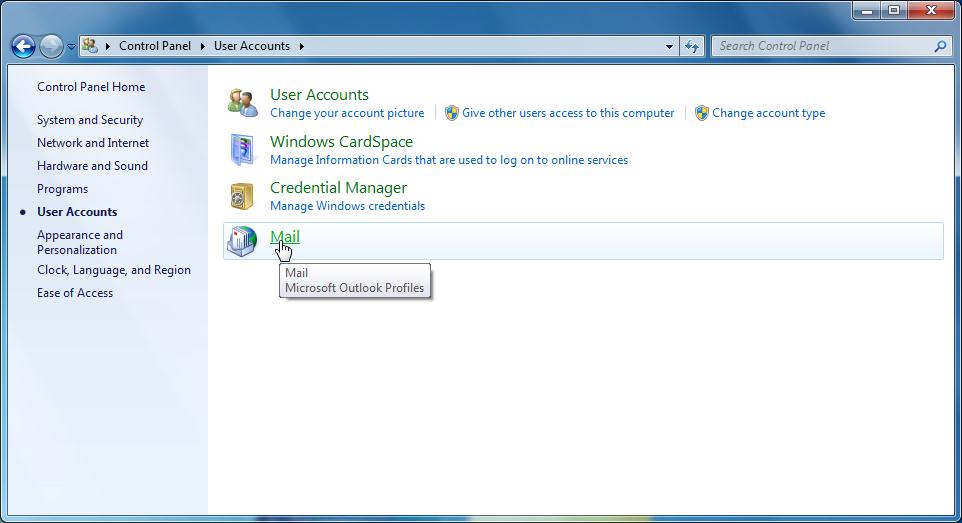Click Manage Windows credentials link

pos(347,206)
